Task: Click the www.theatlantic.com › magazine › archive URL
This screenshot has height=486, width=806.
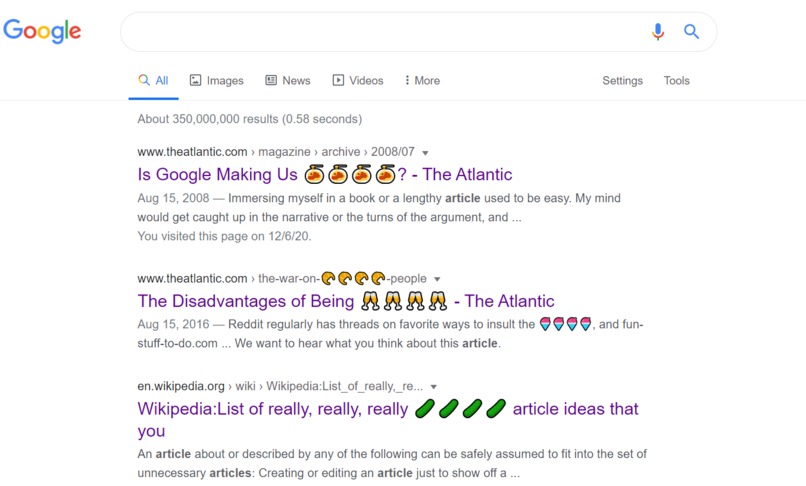Action: point(276,152)
